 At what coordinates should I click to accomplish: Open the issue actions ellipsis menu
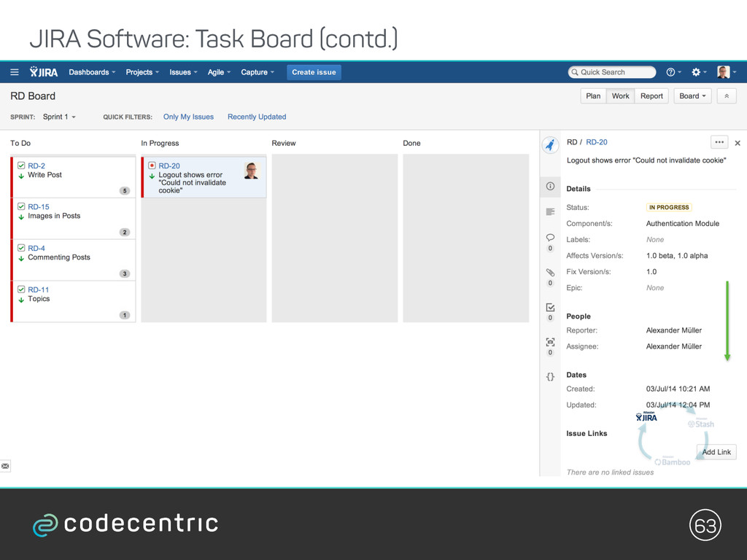point(719,142)
